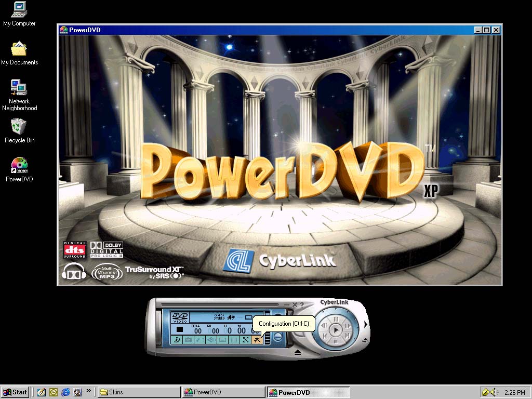Click the PowerDVD title bar system icon
532x399 pixels.
coord(63,30)
